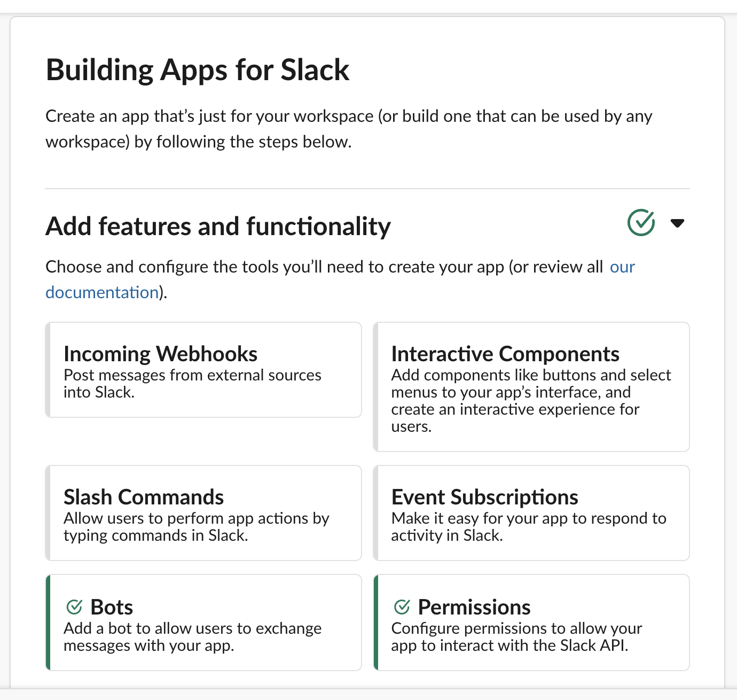Collapse the Add features and functionality section arrow
737x700 pixels.
pos(677,223)
